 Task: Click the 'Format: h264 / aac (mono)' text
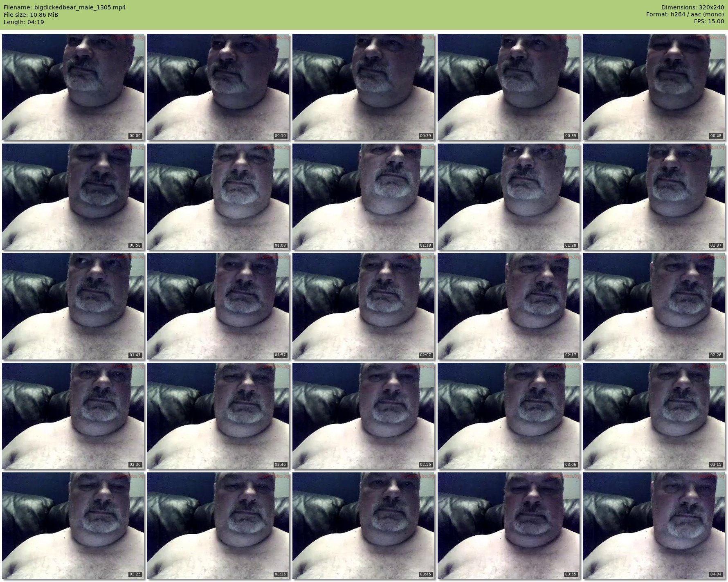coord(685,15)
